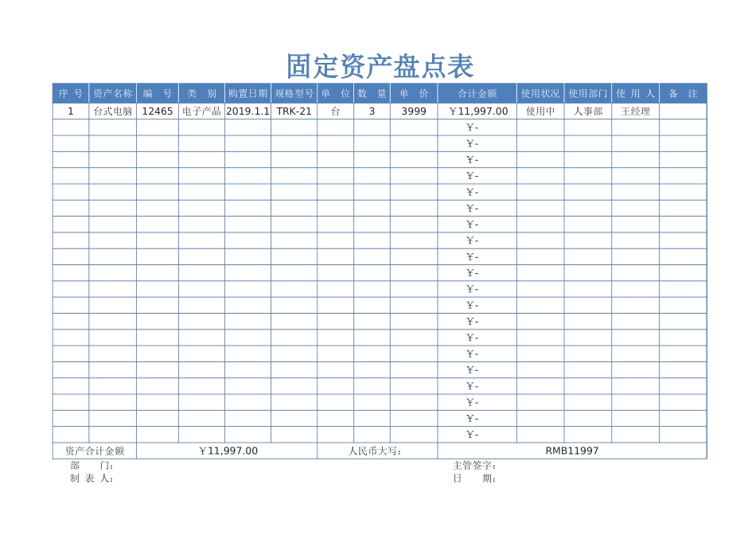Click the 使用中 status cell

coord(540,111)
